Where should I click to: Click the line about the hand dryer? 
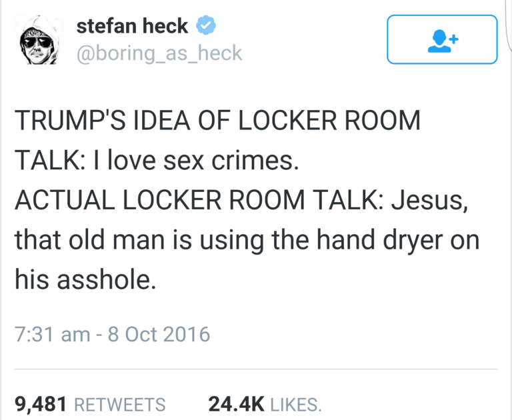coord(247,241)
